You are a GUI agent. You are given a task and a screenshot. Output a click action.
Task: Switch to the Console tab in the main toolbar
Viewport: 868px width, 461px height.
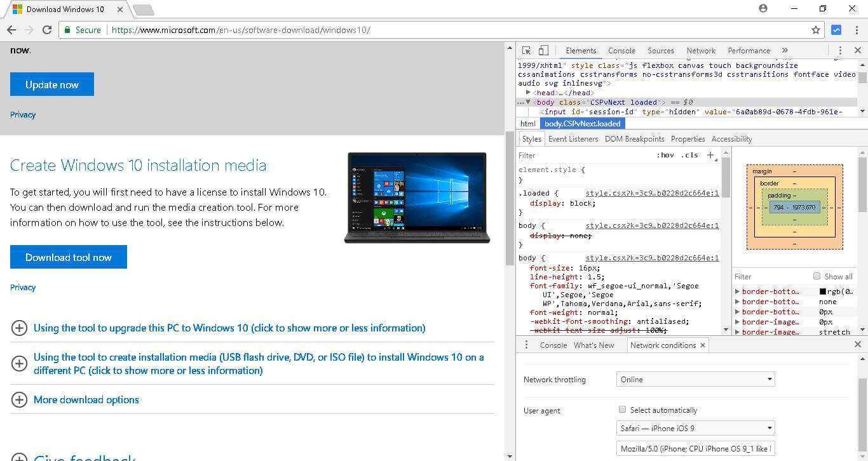point(621,51)
